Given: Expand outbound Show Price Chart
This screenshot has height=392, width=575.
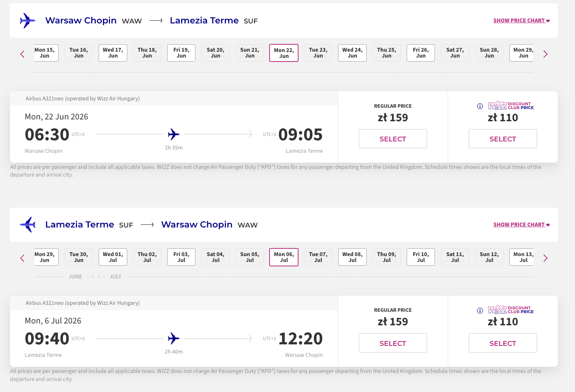Looking at the screenshot, I should point(521,21).
